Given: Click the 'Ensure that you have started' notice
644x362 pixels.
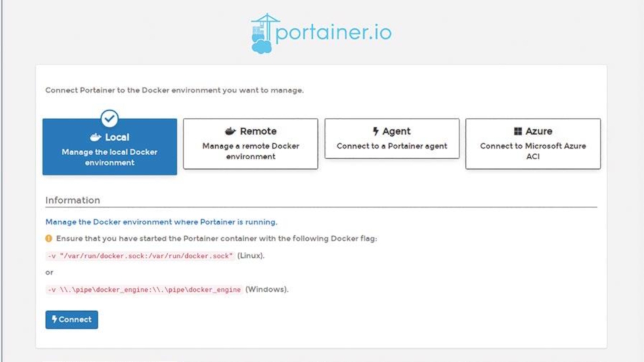Looking at the screenshot, I should click(x=216, y=238).
